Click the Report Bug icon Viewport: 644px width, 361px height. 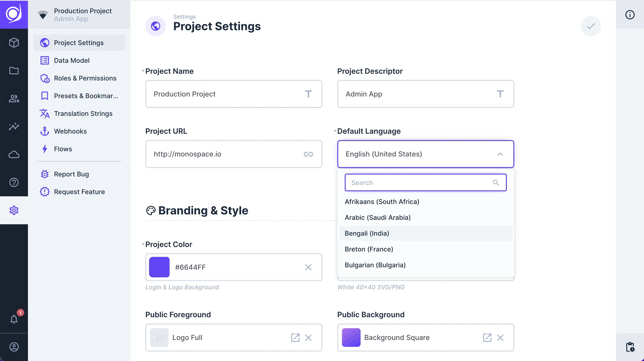(x=45, y=174)
